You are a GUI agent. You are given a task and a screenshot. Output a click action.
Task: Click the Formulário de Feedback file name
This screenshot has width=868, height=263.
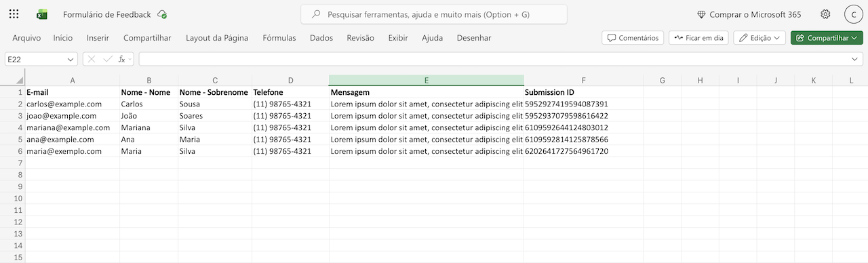click(x=107, y=14)
